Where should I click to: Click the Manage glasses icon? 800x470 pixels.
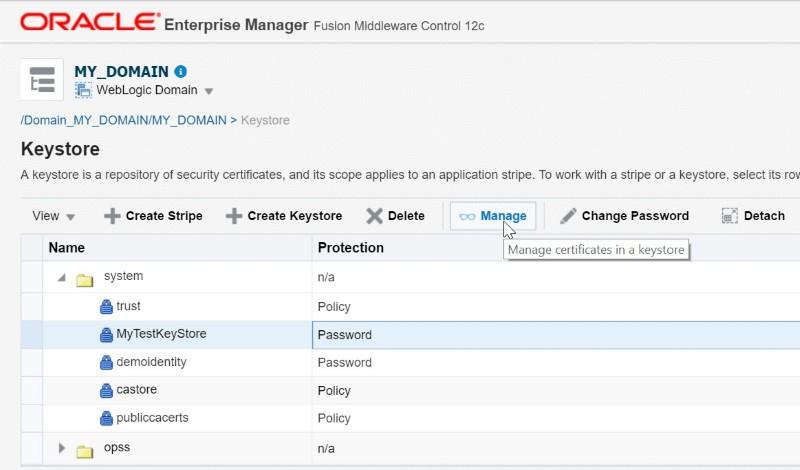tap(467, 217)
